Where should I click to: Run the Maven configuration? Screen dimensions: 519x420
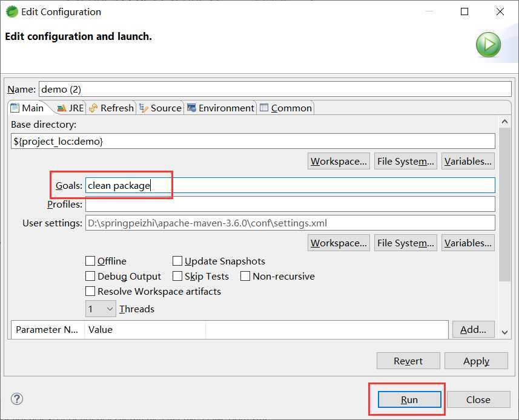coord(409,399)
